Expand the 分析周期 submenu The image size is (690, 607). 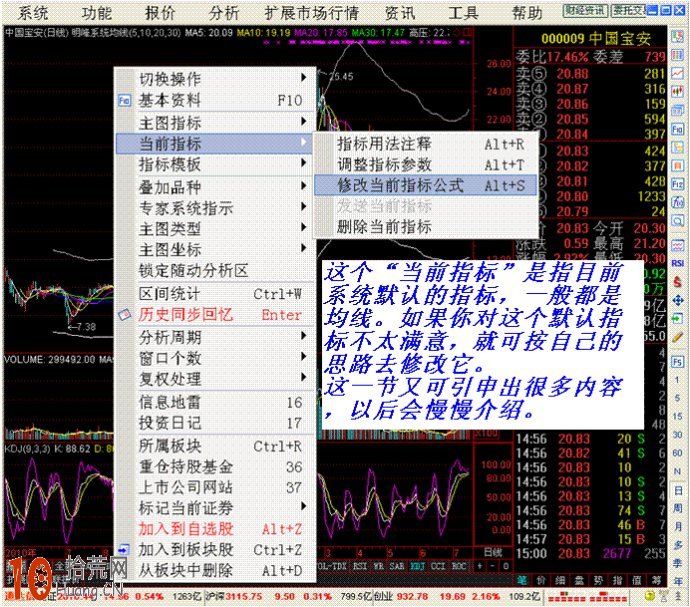pyautogui.click(x=215, y=337)
